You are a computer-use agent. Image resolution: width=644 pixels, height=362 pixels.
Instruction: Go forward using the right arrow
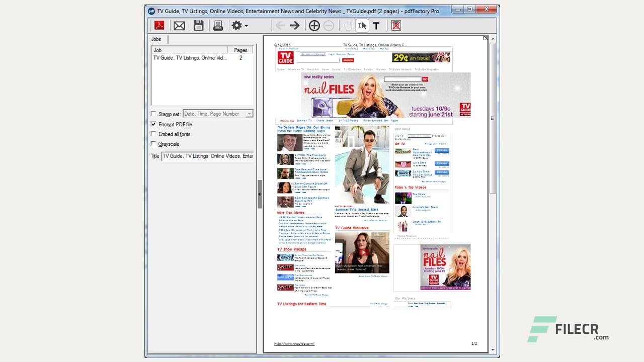point(294,25)
